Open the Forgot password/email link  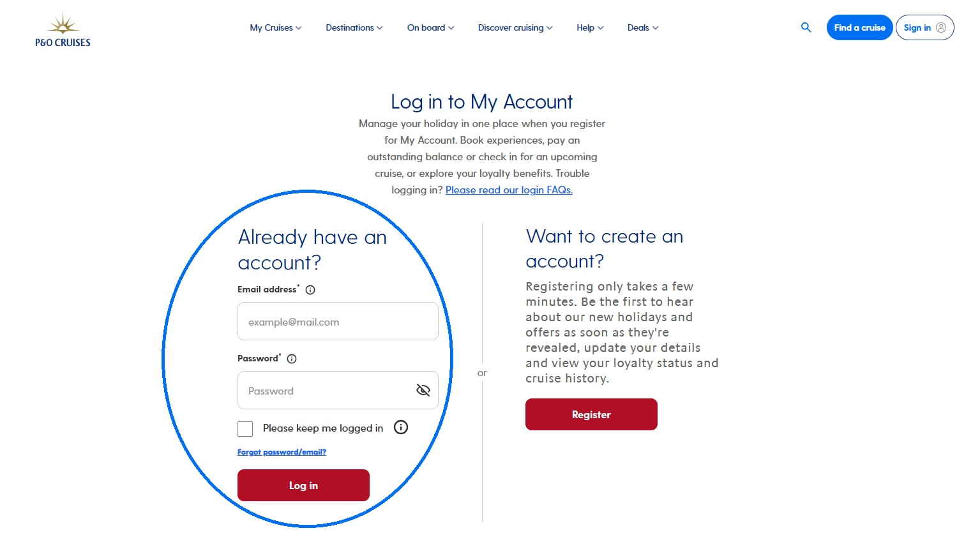(x=282, y=452)
